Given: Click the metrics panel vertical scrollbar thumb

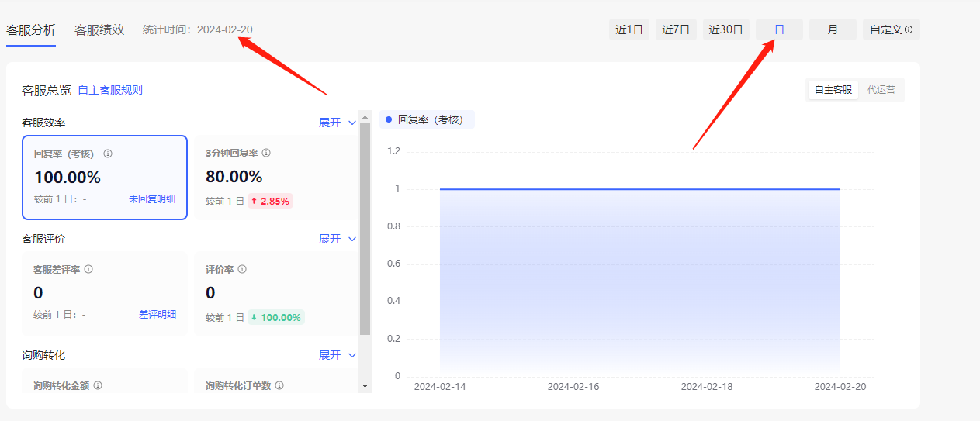Looking at the screenshot, I should [x=365, y=229].
